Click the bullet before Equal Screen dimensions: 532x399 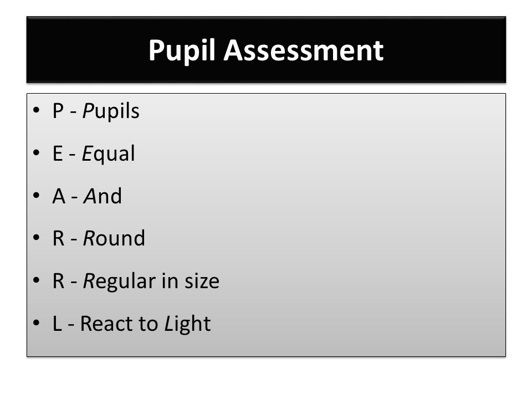point(37,153)
